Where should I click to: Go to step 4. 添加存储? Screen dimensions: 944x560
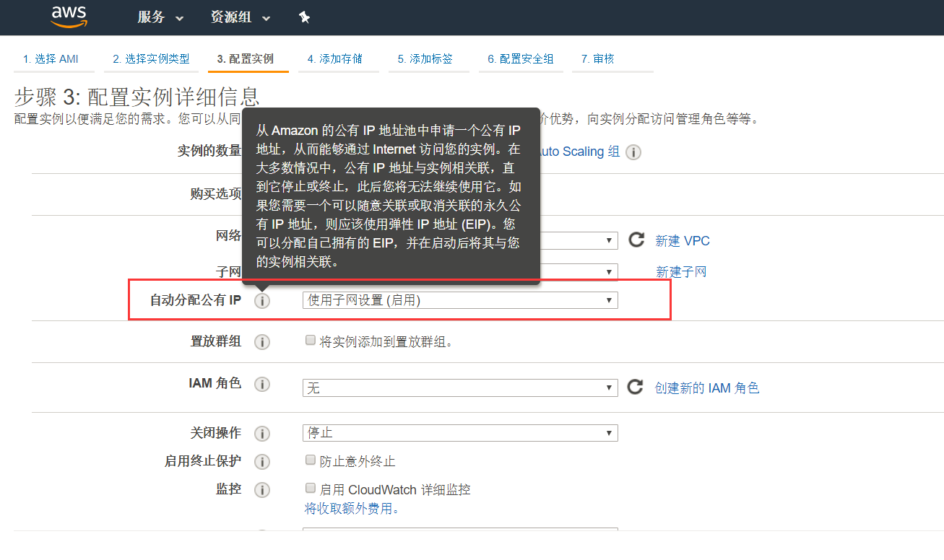point(334,59)
